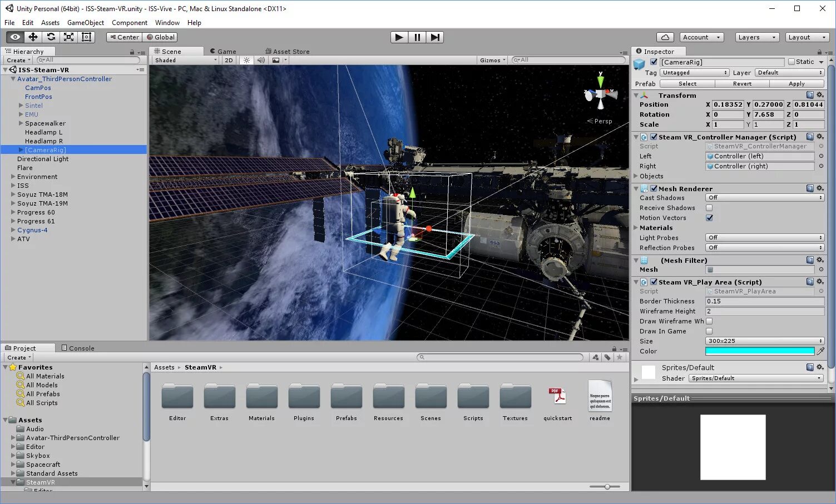Screen dimensions: 836x504
Task: Open the Tag Untagged dropdown
Action: click(x=694, y=72)
